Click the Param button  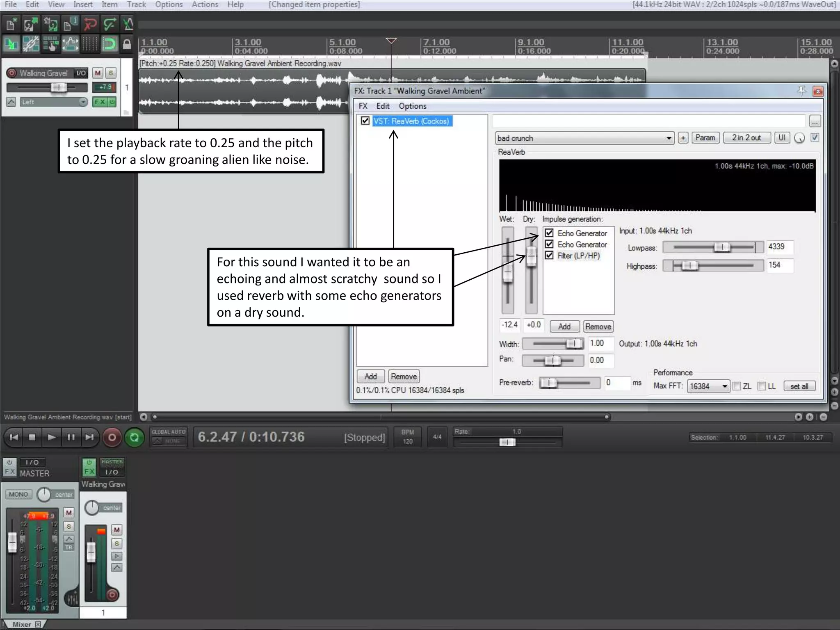pyautogui.click(x=705, y=138)
